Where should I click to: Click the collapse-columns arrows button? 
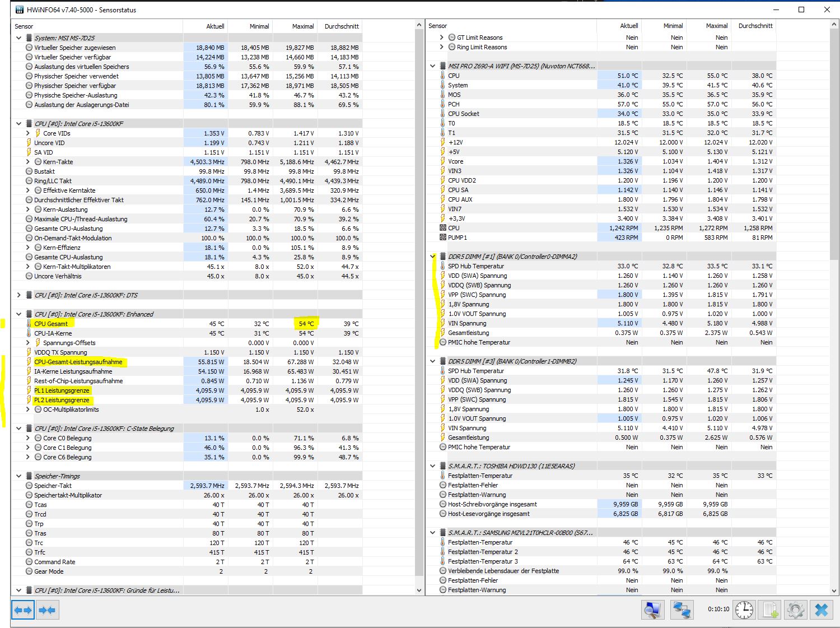[47, 610]
